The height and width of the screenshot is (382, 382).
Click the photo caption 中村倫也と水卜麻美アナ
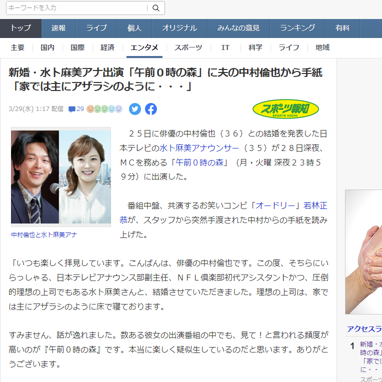[x=44, y=235]
